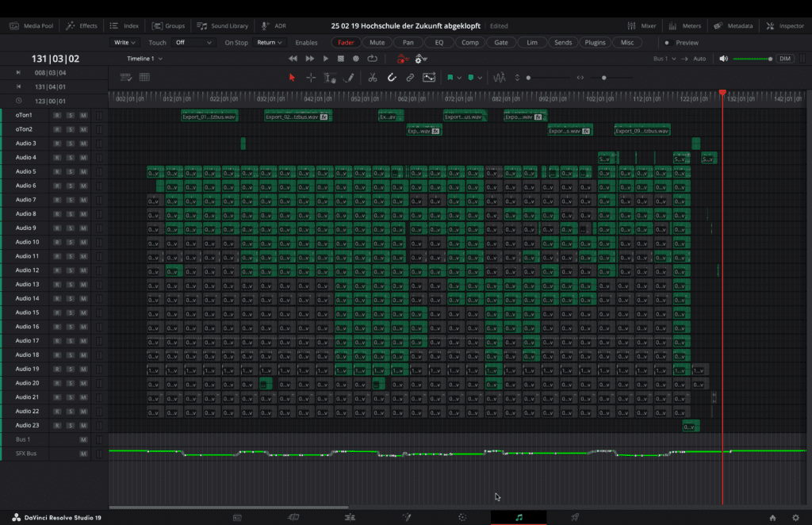Image resolution: width=812 pixels, height=525 pixels.
Task: Mute the oTon1 track
Action: tap(82, 115)
